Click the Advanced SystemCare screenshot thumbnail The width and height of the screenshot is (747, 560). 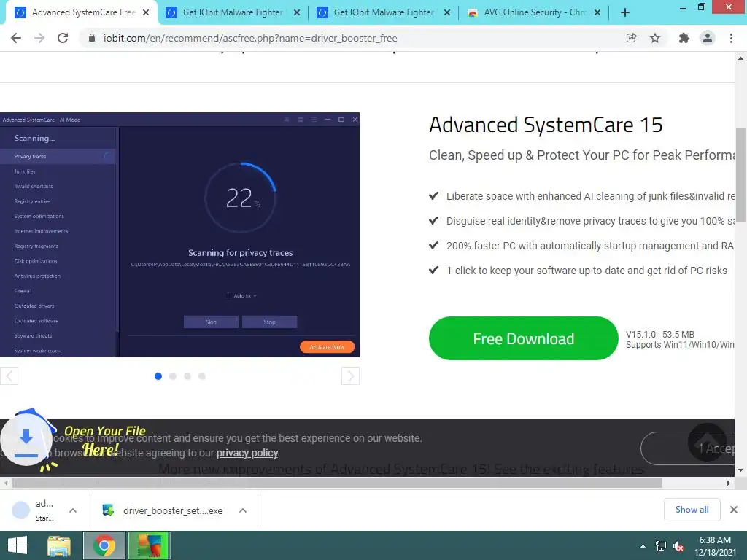tap(179, 235)
